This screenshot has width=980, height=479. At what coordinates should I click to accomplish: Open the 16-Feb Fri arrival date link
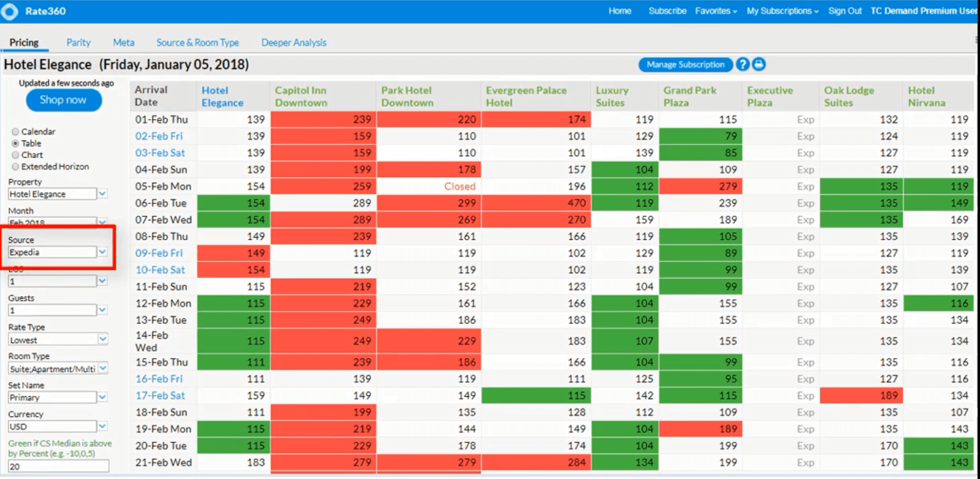[159, 379]
